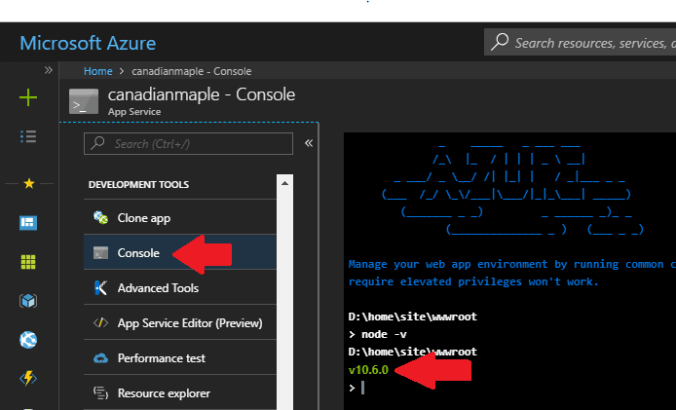Open the Dashboard icon in sidebar
This screenshot has width=676, height=410.
[x=28, y=222]
